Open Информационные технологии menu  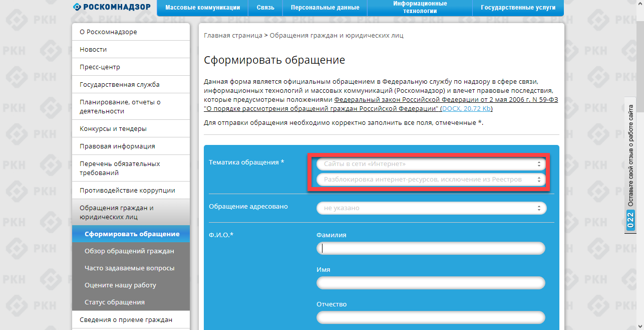pyautogui.click(x=420, y=7)
